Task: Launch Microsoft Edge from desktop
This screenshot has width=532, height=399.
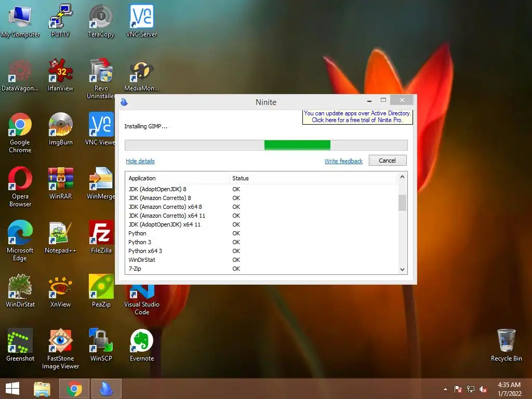Action: (x=20, y=241)
